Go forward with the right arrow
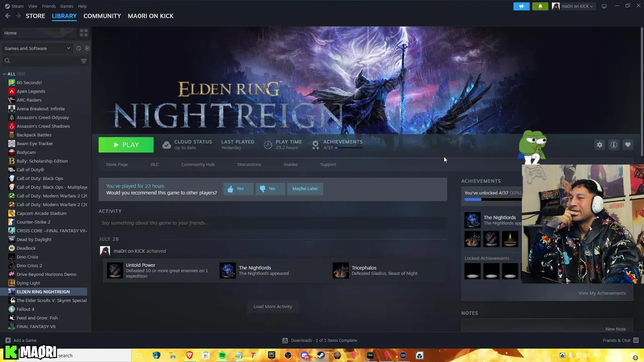644x362 pixels. click(x=18, y=16)
